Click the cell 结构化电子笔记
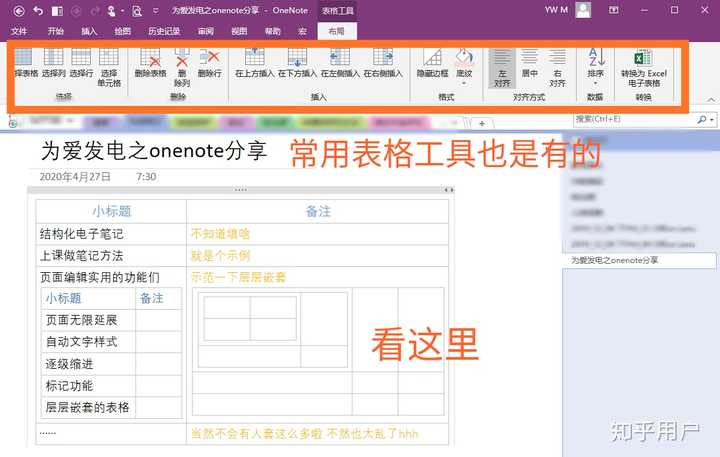Viewport: 720px width, 457px height. (111, 234)
